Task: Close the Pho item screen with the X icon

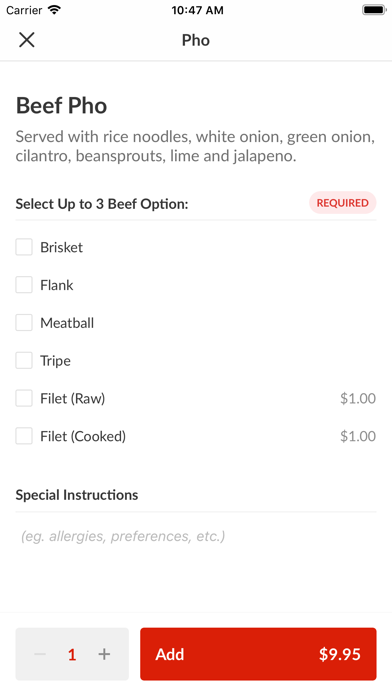Action: point(27,40)
